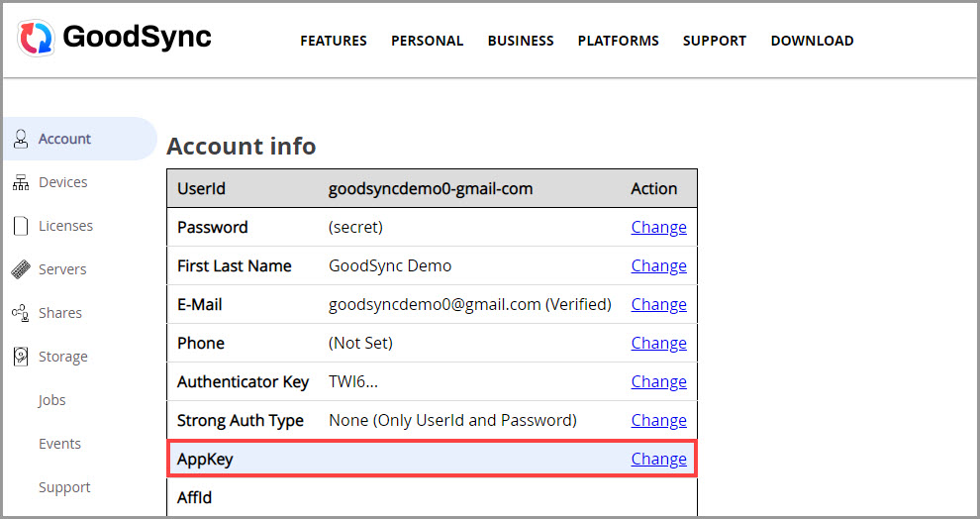This screenshot has width=980, height=519.
Task: Click the Servers icon in sidebar
Action: click(x=21, y=269)
